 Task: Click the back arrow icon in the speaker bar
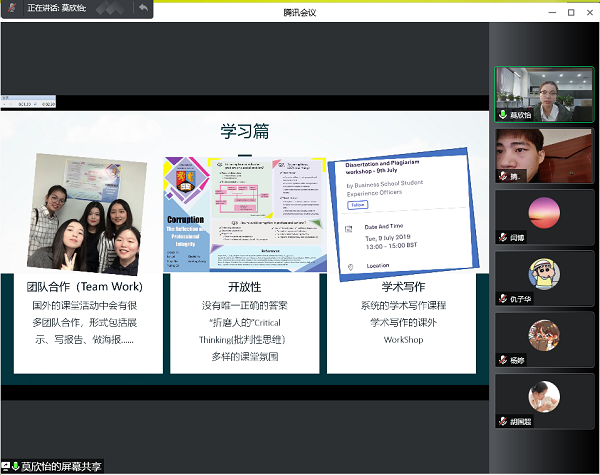(143, 8)
